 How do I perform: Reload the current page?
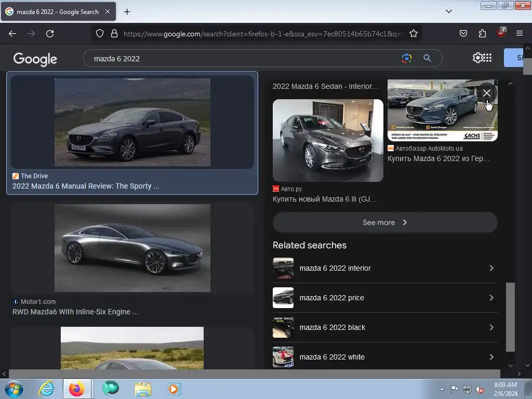50,34
